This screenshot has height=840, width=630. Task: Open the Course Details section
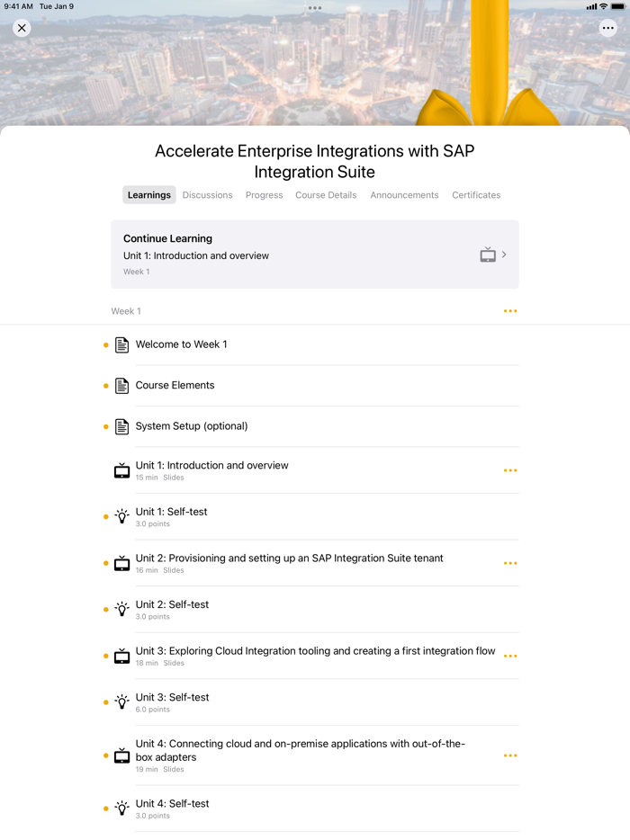[324, 194]
